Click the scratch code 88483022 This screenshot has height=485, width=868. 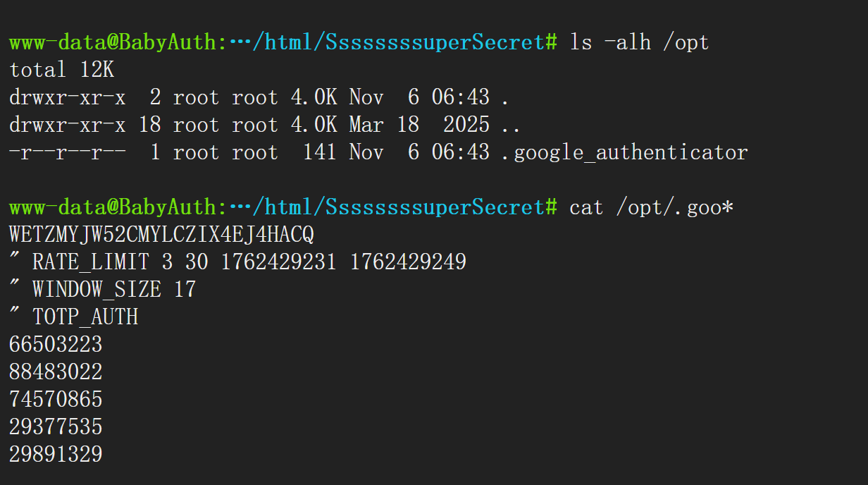(56, 372)
